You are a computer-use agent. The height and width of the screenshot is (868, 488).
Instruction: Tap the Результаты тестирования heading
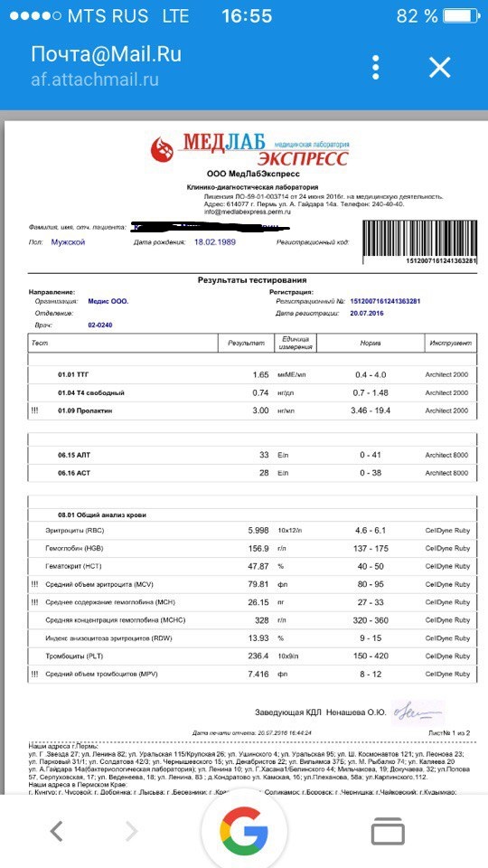pyautogui.click(x=252, y=280)
